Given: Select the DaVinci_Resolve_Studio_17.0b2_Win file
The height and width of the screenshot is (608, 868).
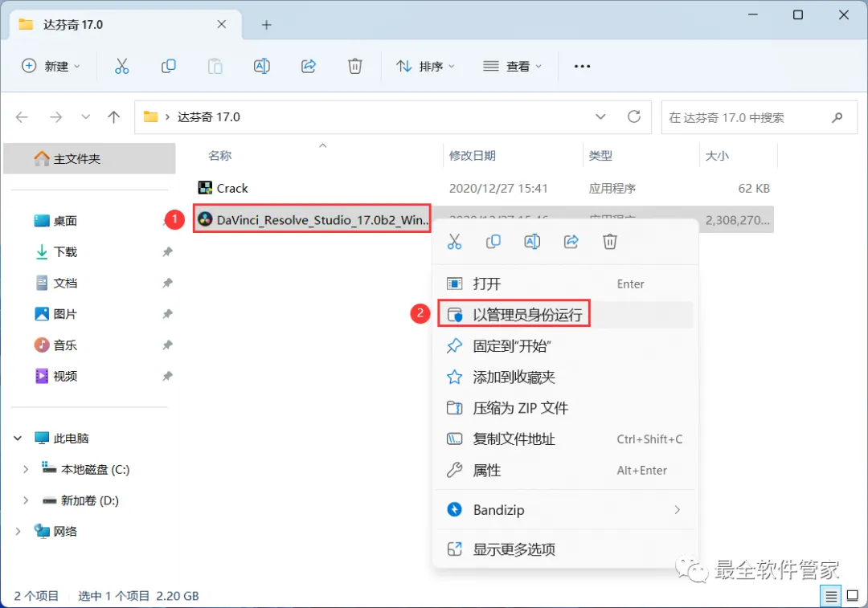Looking at the screenshot, I should 313,219.
